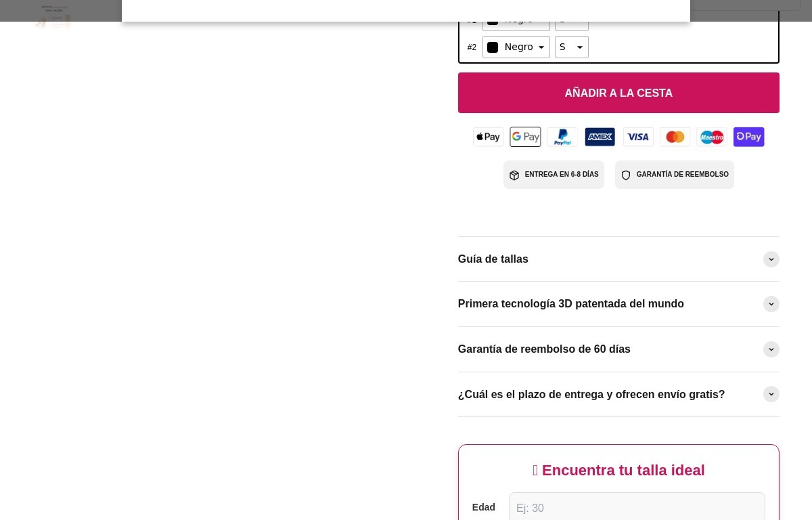Image resolution: width=812 pixels, height=520 pixels.
Task: Open the #2 size dropdown showing S
Action: [x=571, y=47]
